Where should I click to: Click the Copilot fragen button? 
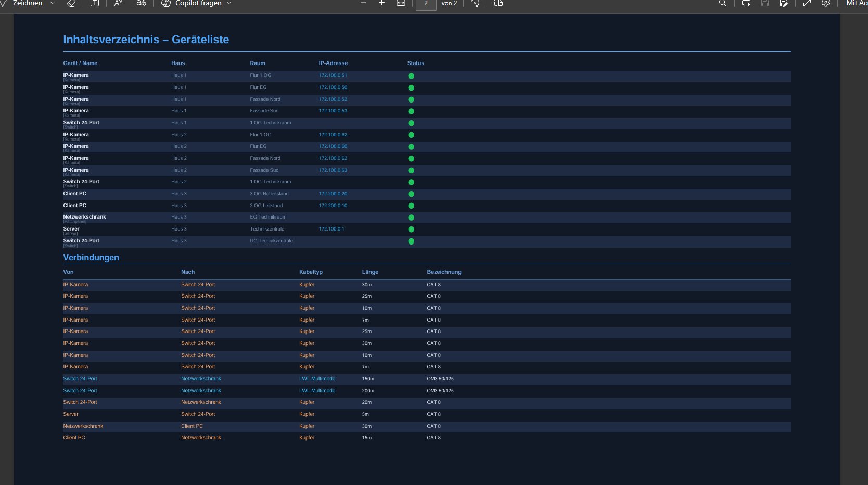(192, 3)
